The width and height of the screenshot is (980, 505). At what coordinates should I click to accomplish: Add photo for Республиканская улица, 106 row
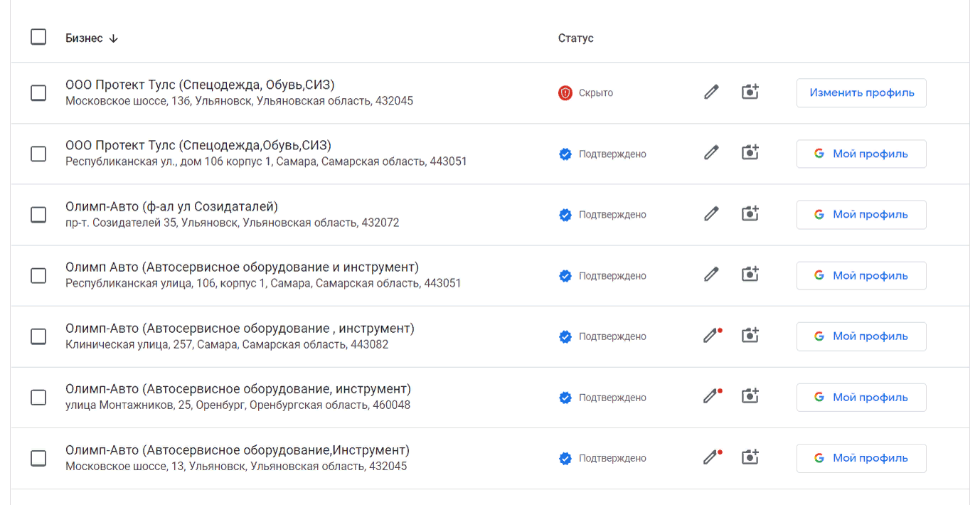point(750,275)
